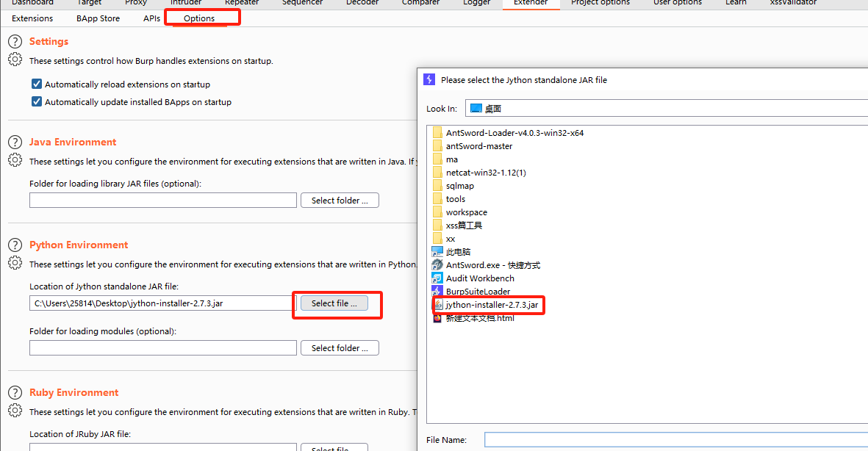Image resolution: width=868 pixels, height=451 pixels.
Task: Switch to Extensions sub-tab
Action: pos(32,18)
